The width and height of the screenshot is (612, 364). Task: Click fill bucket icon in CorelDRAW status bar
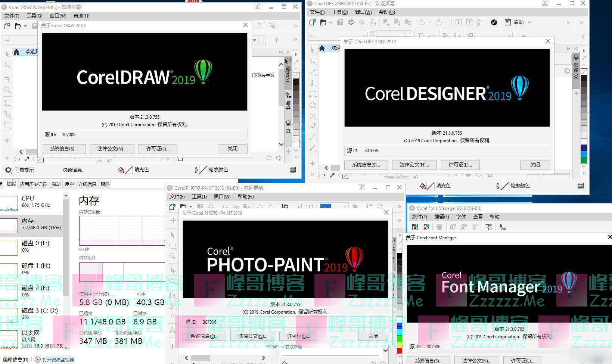pyautogui.click(x=121, y=170)
